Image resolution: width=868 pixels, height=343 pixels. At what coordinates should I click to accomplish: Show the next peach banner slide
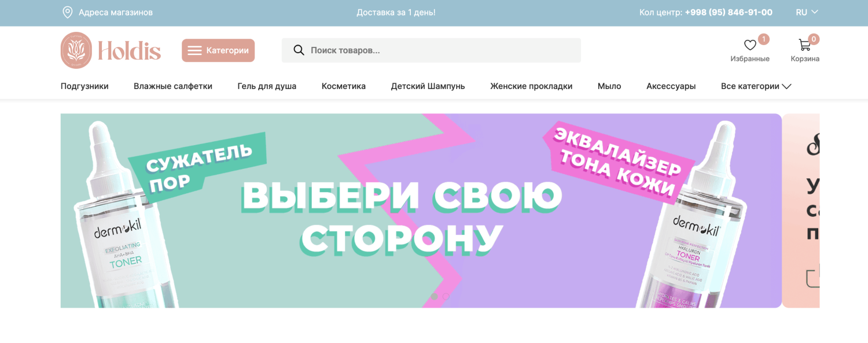pos(801,211)
